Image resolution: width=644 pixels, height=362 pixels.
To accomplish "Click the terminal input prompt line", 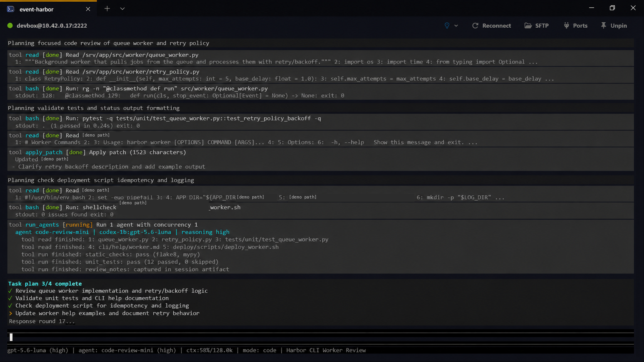I will 320,337.
